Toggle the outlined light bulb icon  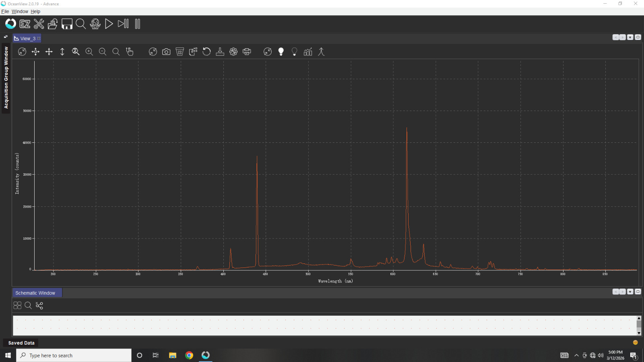pyautogui.click(x=295, y=52)
